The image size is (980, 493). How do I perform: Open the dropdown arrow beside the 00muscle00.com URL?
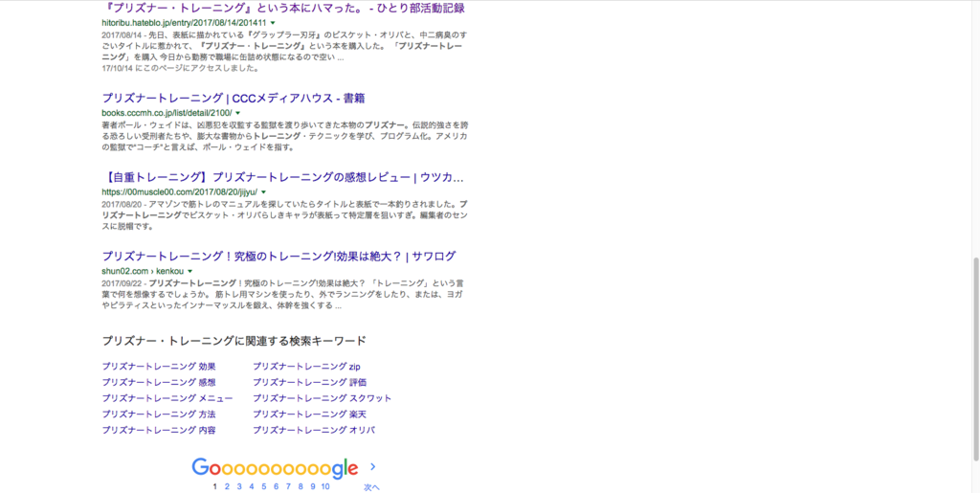click(x=264, y=191)
